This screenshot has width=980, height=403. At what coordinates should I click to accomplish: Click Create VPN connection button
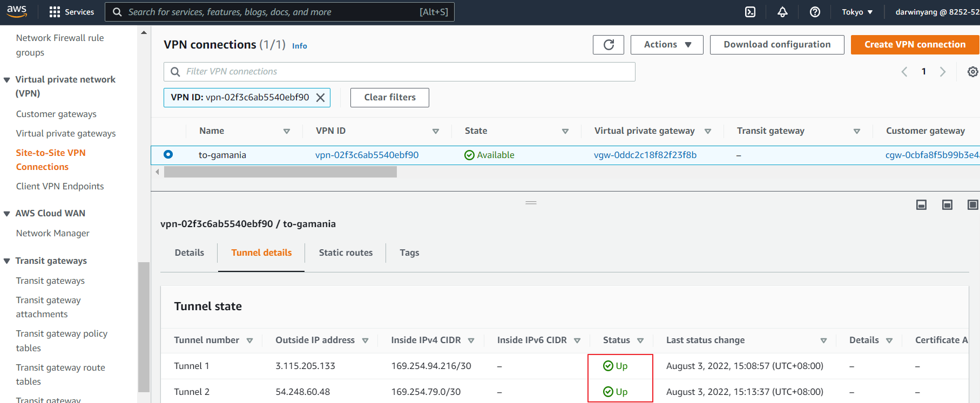(915, 45)
